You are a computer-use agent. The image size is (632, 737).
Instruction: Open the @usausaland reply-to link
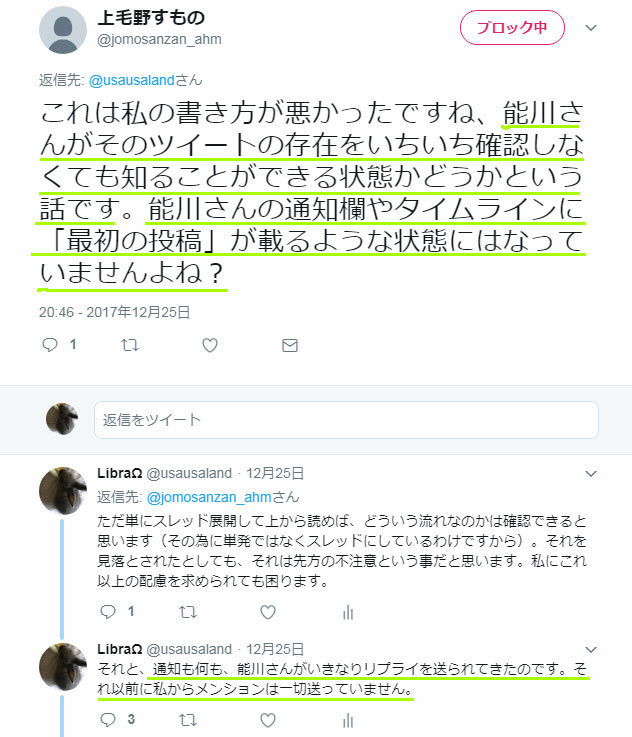pos(132,80)
